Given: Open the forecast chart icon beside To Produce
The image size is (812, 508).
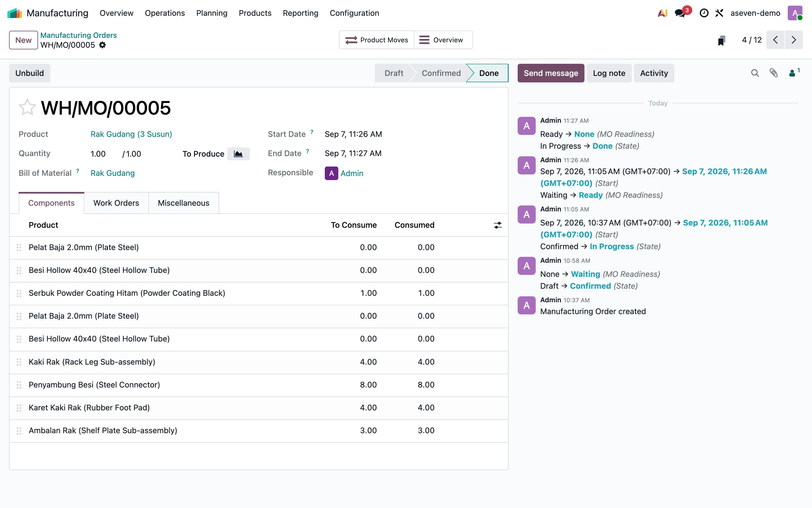Looking at the screenshot, I should (238, 154).
